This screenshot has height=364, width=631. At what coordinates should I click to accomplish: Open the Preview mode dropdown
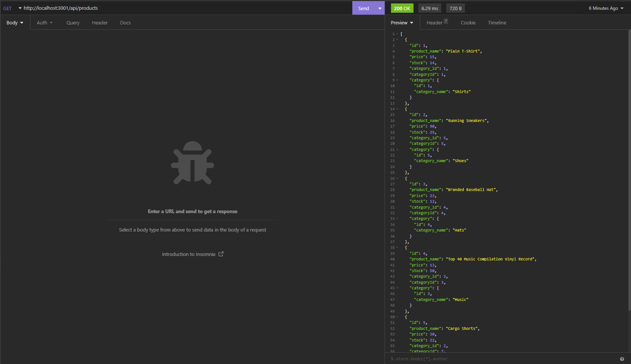[402, 23]
